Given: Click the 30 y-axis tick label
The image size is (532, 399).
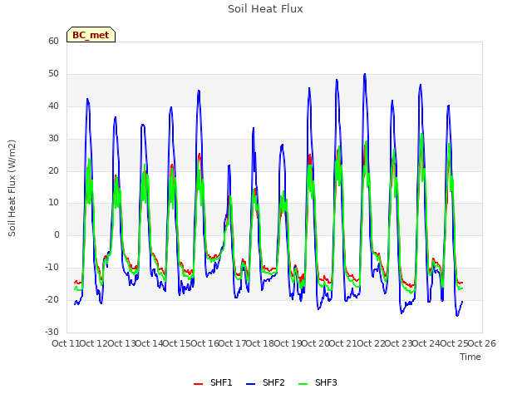Looking at the screenshot, I should click(x=53, y=139).
